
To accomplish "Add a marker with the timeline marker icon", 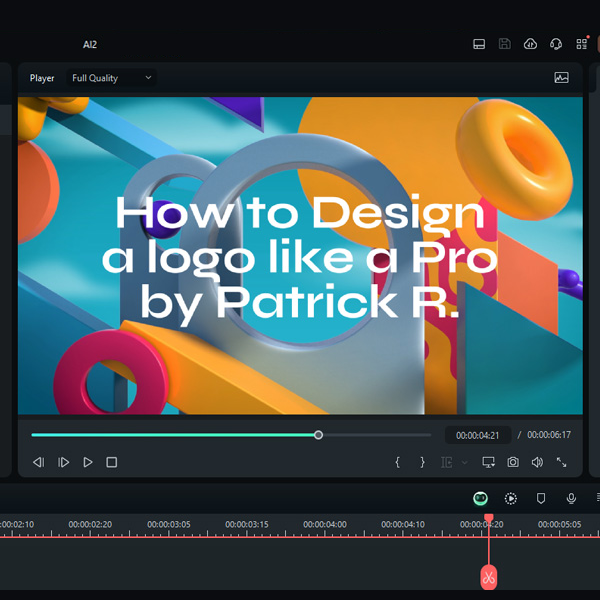I will coord(541,498).
